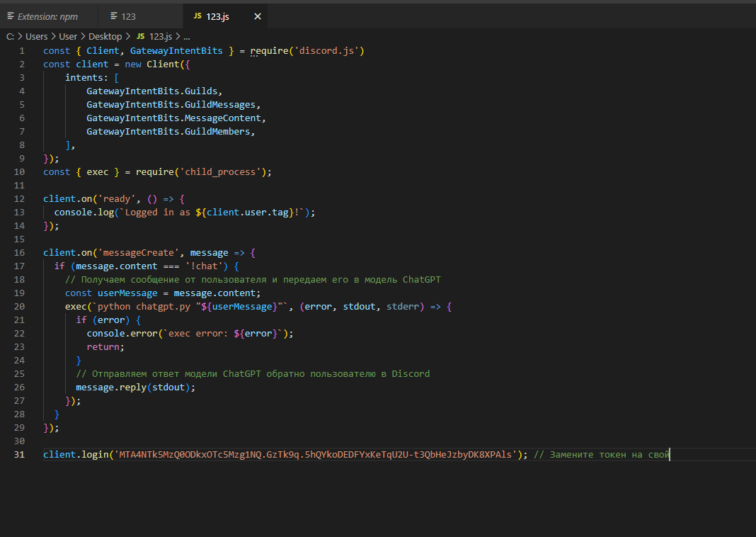Click the 'Отправляем ответ' comment on line 25
This screenshot has height=537, width=756.
pos(253,374)
